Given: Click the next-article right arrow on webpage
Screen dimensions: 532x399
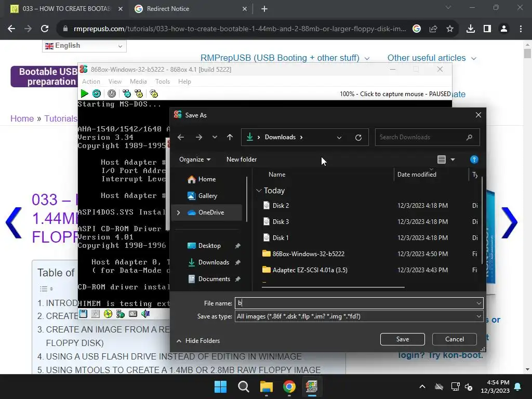Looking at the screenshot, I should tap(509, 222).
